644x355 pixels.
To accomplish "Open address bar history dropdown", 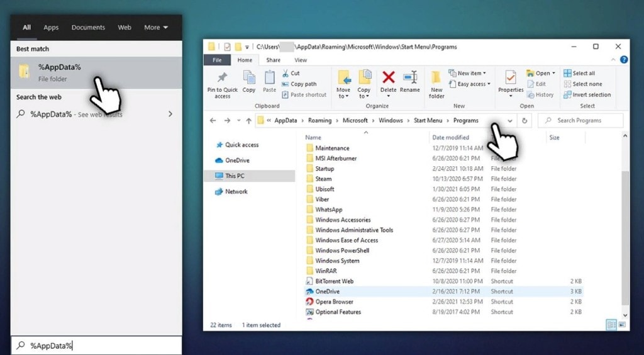I will point(509,121).
